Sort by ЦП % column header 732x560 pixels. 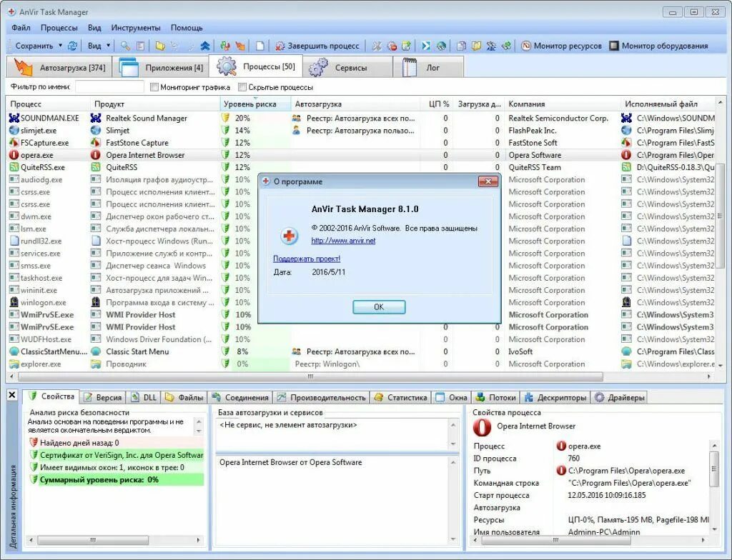click(437, 104)
